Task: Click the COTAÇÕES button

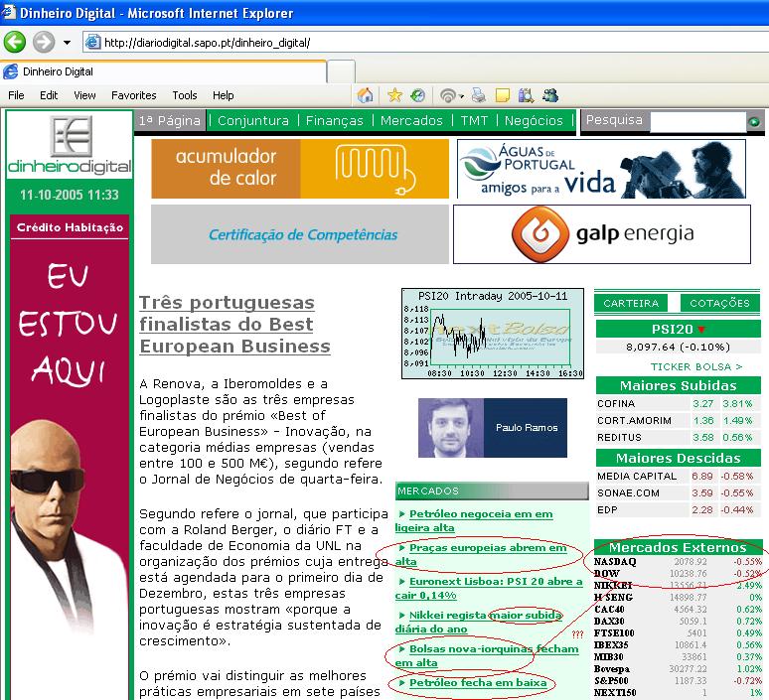Action: [720, 303]
